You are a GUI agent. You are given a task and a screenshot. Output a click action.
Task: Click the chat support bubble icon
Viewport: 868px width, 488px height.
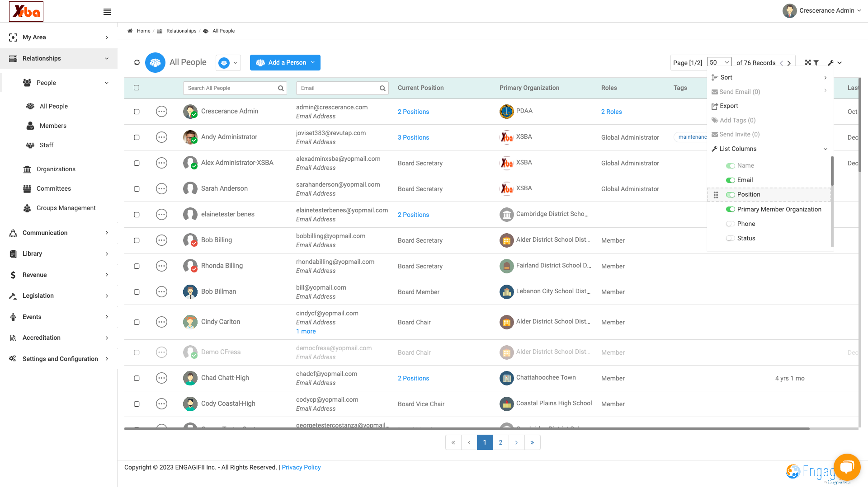tap(847, 467)
